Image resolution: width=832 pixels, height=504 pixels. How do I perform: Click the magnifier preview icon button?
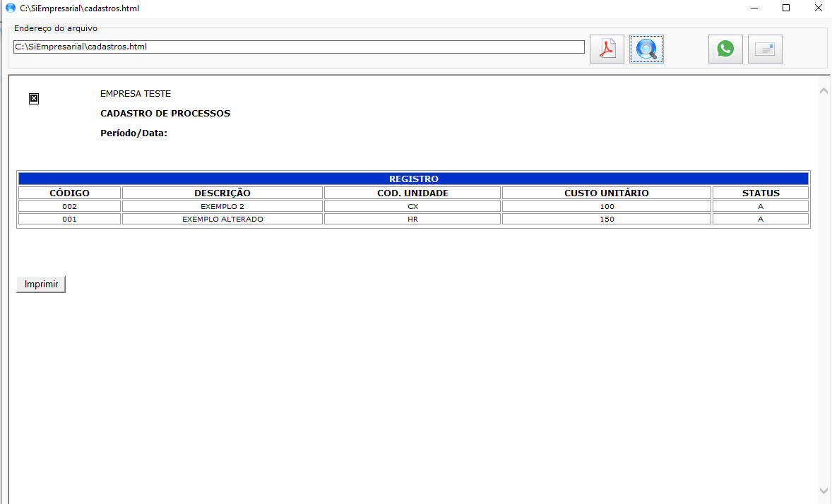point(646,49)
